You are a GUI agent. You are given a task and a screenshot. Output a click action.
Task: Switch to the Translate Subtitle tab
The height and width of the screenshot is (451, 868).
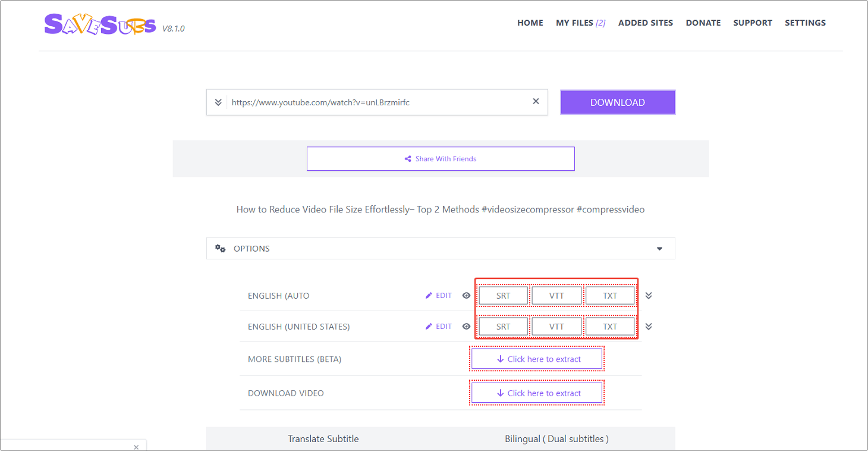pos(323,439)
